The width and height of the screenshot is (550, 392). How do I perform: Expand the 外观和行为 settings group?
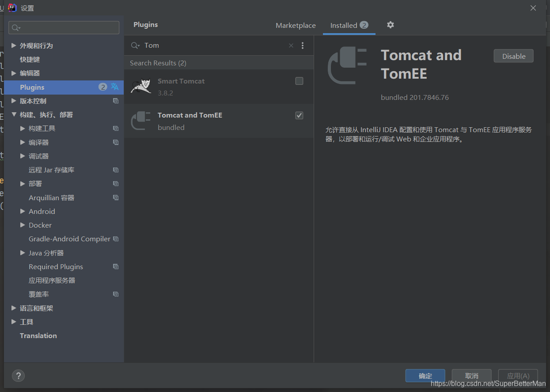point(14,46)
